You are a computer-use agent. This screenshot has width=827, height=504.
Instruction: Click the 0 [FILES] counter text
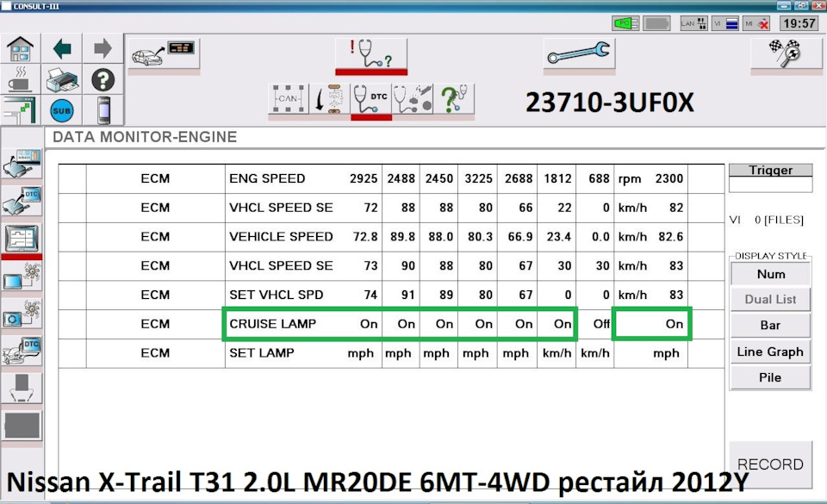pos(779,220)
